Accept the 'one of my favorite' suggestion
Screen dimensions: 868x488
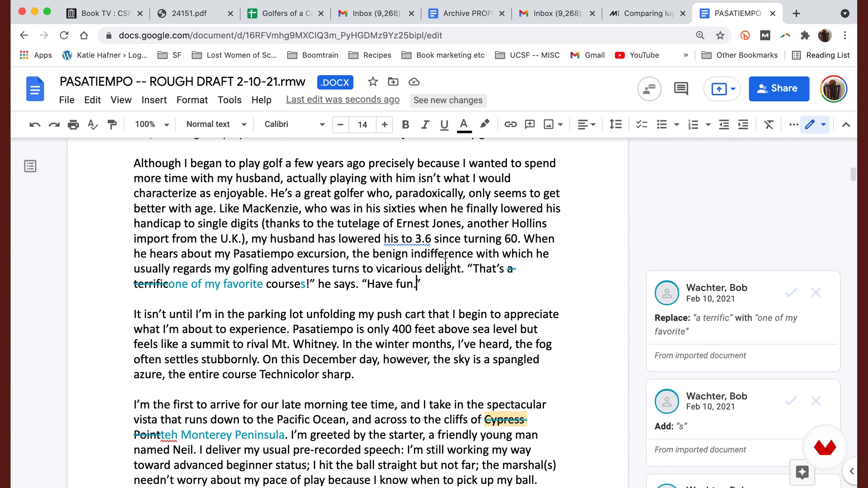coord(791,293)
